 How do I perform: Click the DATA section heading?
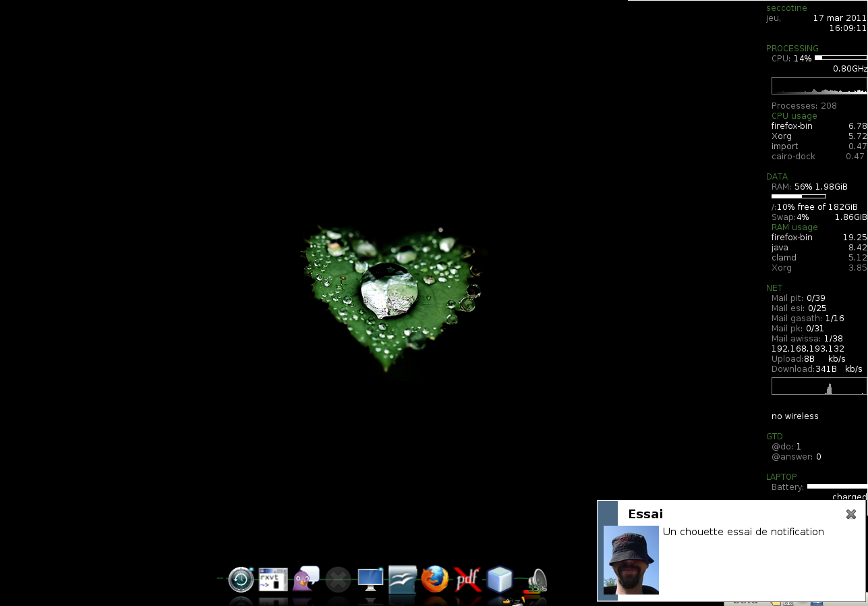point(777,177)
